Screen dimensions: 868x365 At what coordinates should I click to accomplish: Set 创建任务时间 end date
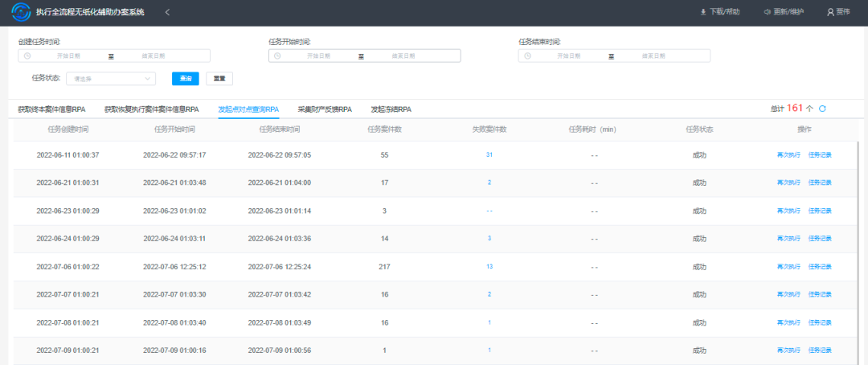[x=154, y=55]
